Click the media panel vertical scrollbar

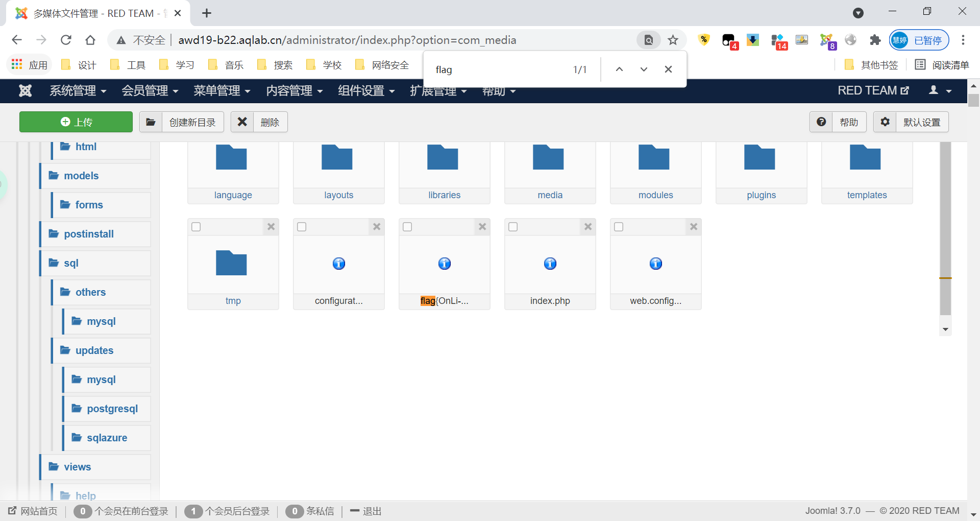pyautogui.click(x=945, y=228)
